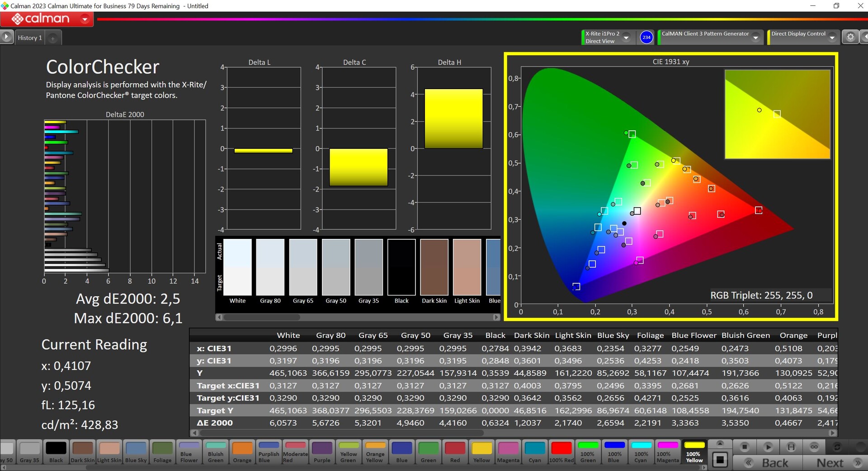
Task: Select the Orange color patch
Action: click(x=242, y=452)
